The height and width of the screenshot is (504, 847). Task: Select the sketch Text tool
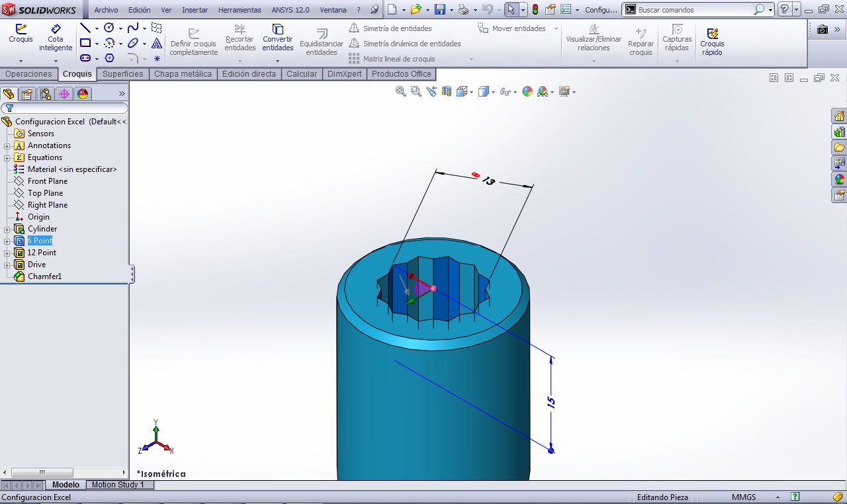coord(157,43)
